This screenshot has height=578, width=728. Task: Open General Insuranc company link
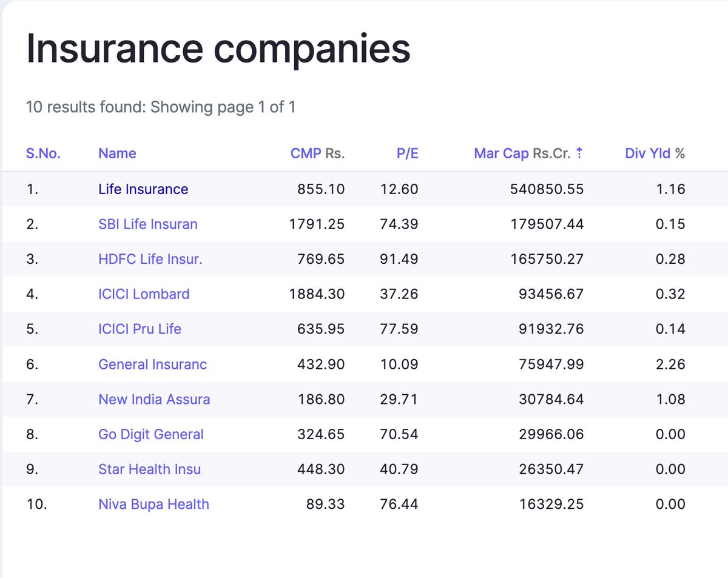(x=152, y=365)
